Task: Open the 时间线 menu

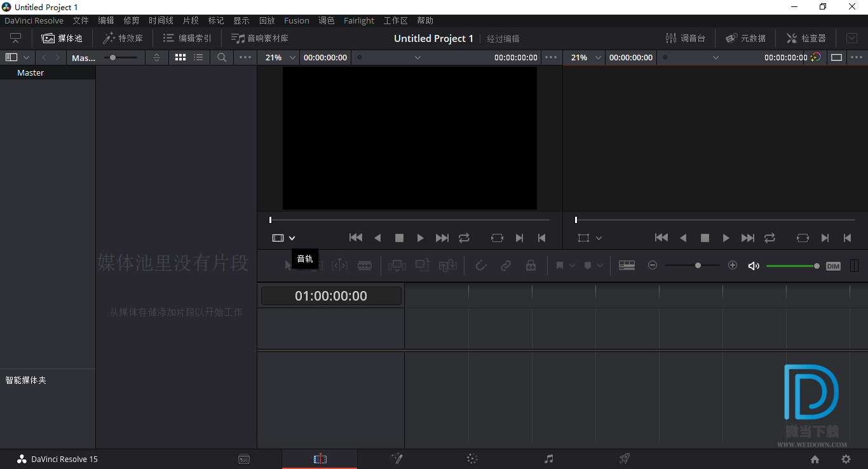Action: point(161,20)
